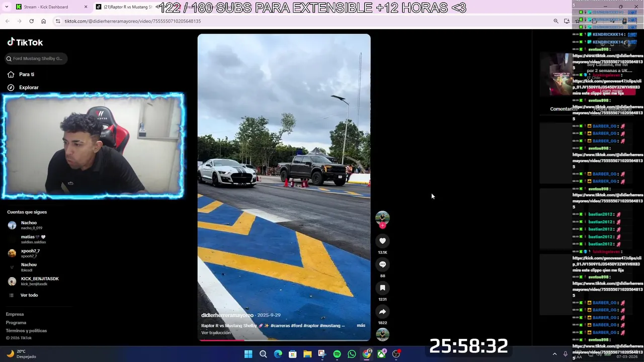Viewport: 644px width, 362px height.
Task: Click 'Ver traducción' under the caption
Action: (x=216, y=333)
